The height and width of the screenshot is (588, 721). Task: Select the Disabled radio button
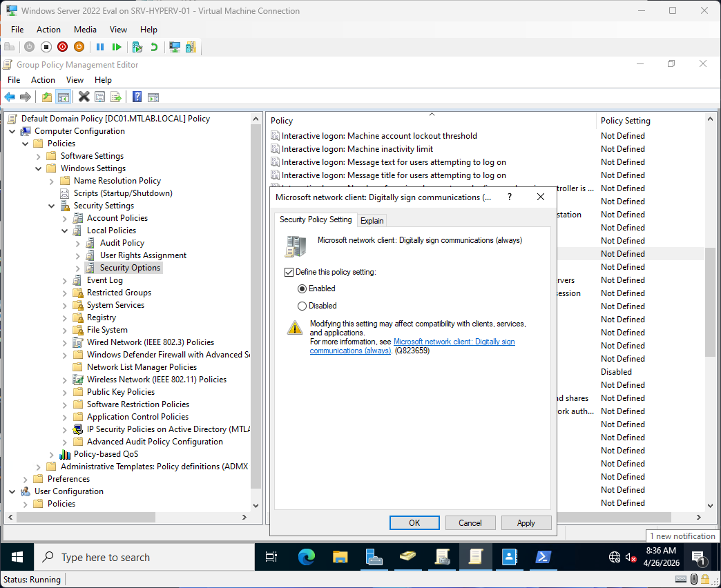pyautogui.click(x=302, y=306)
